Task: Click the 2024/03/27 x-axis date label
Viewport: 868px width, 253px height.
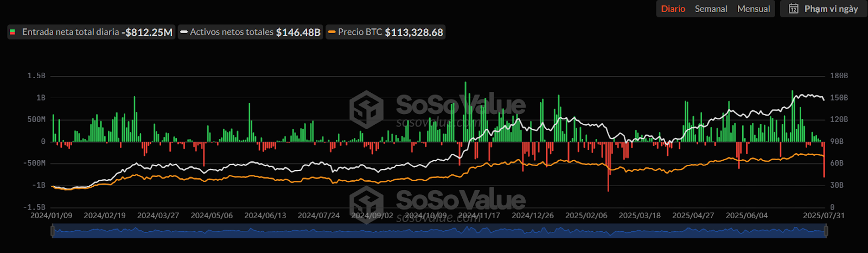Action: click(x=158, y=216)
